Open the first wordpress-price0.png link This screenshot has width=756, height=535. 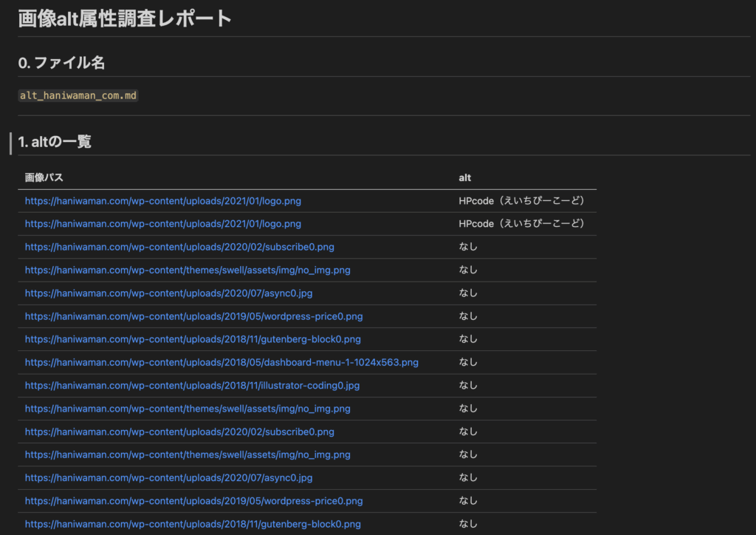[x=193, y=316]
